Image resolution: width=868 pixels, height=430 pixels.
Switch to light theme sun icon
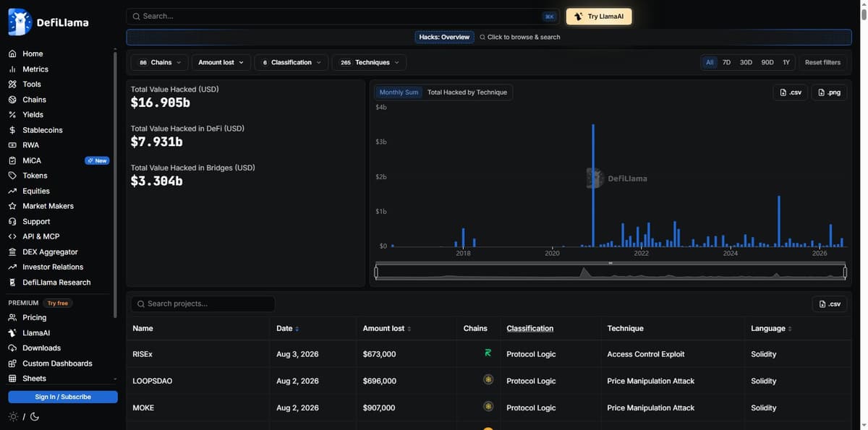pyautogui.click(x=13, y=416)
